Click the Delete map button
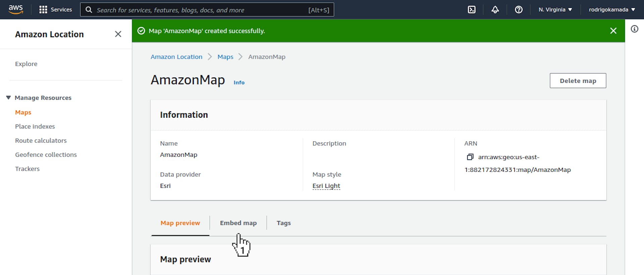 [x=578, y=81]
